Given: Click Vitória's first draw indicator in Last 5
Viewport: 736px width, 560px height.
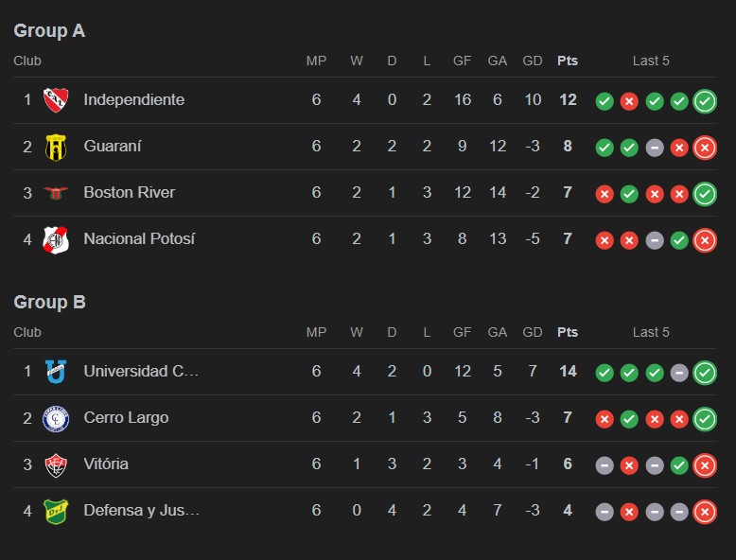Looking at the screenshot, I should click(605, 465).
